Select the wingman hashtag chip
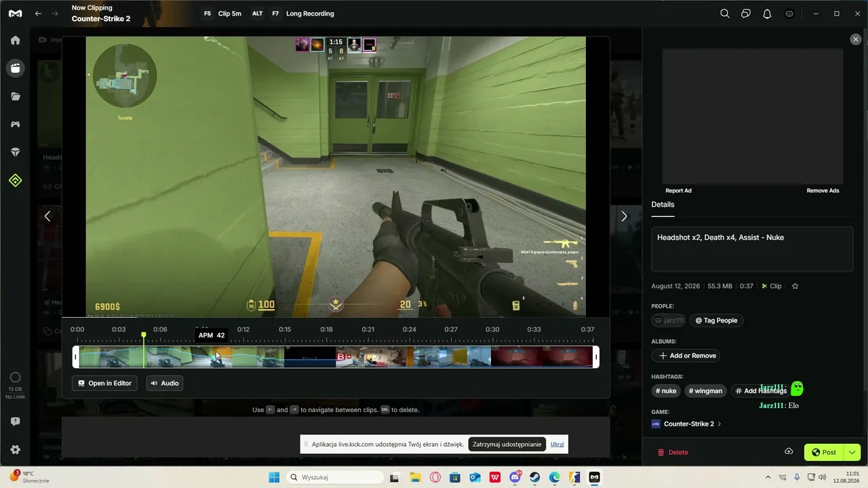The height and width of the screenshot is (488, 868). coord(705,391)
